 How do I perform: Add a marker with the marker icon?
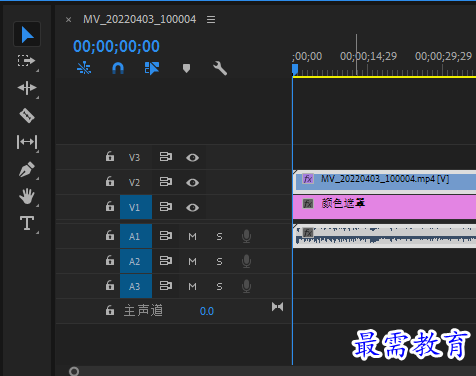click(186, 68)
